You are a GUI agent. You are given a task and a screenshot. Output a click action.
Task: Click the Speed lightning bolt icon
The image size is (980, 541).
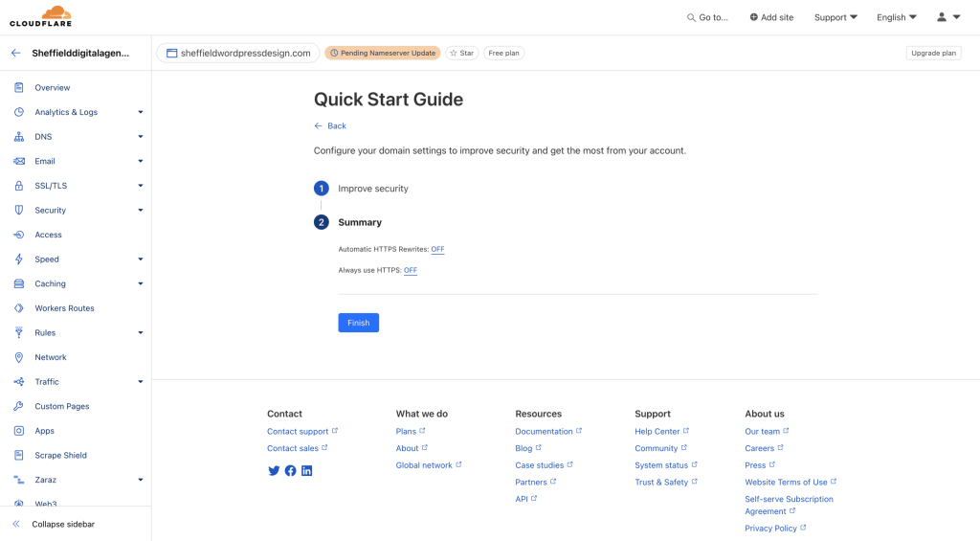tap(19, 259)
